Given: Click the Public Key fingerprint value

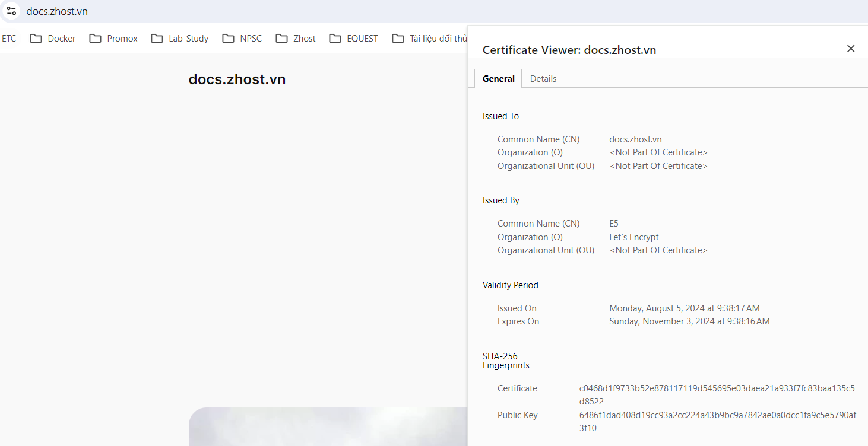Looking at the screenshot, I should click(717, 421).
